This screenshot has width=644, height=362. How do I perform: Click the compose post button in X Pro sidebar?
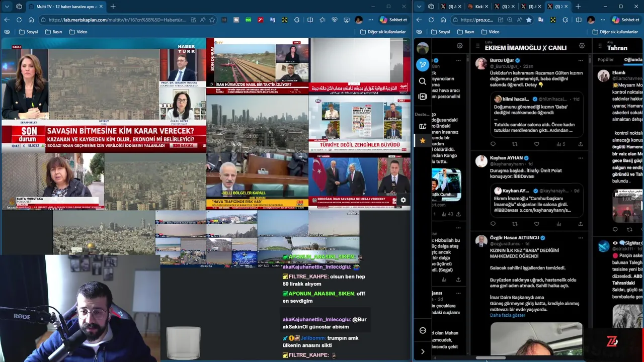pyautogui.click(x=423, y=64)
